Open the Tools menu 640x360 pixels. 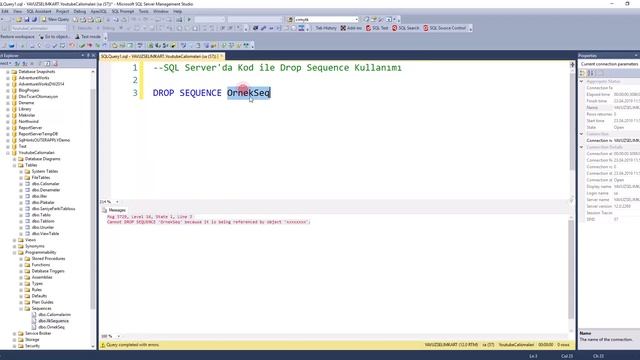click(x=144, y=11)
